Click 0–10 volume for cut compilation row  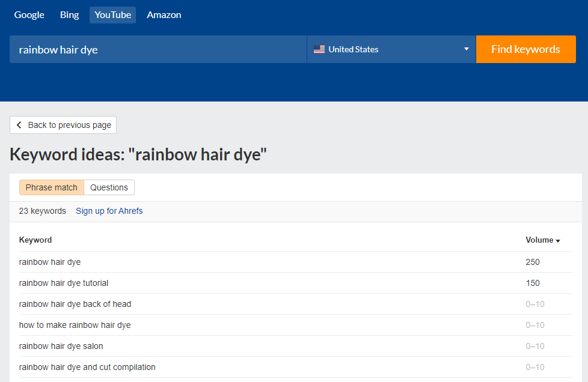click(534, 366)
